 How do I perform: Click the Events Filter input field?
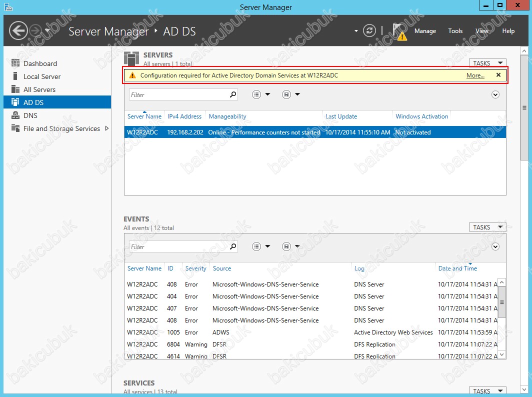pyautogui.click(x=179, y=246)
